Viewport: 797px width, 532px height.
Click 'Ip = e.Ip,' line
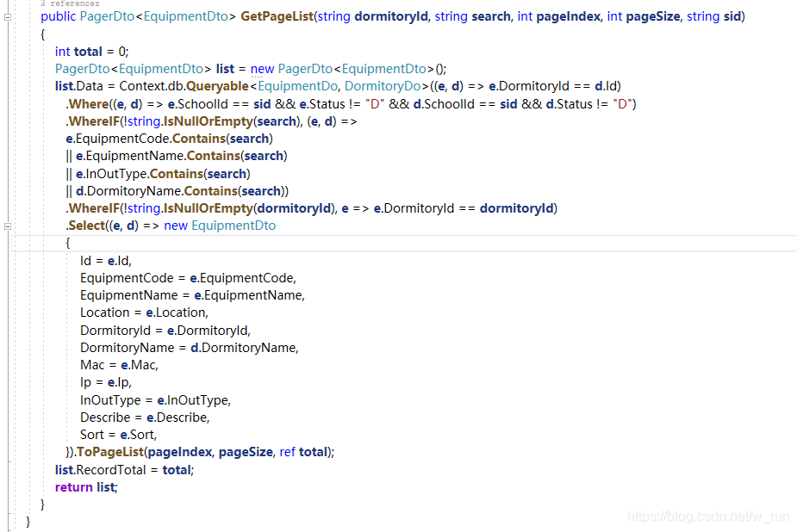tap(106, 382)
